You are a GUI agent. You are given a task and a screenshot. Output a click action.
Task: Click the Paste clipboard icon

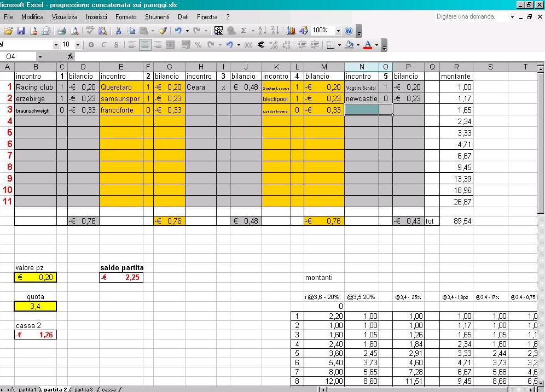pos(143,31)
